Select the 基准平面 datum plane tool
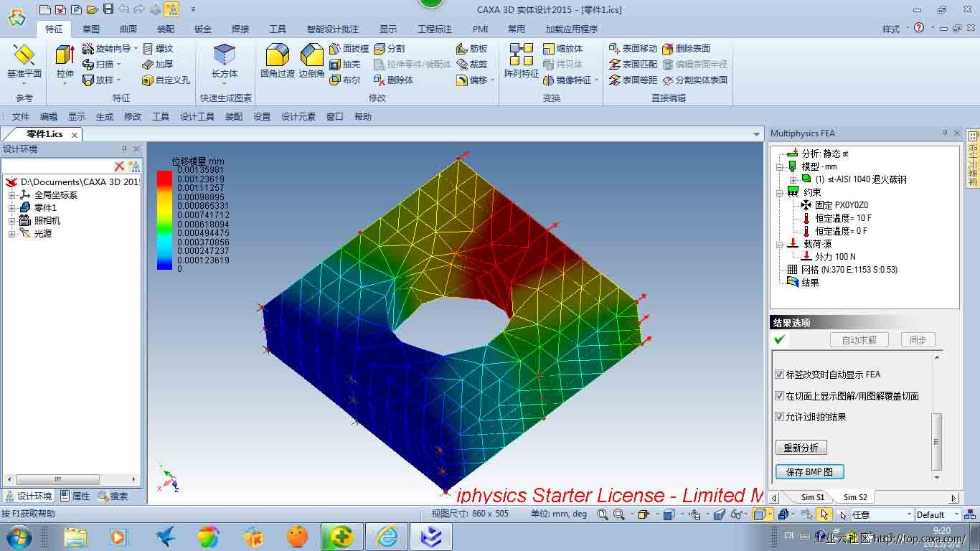The width and height of the screenshot is (980, 551). pos(24,62)
